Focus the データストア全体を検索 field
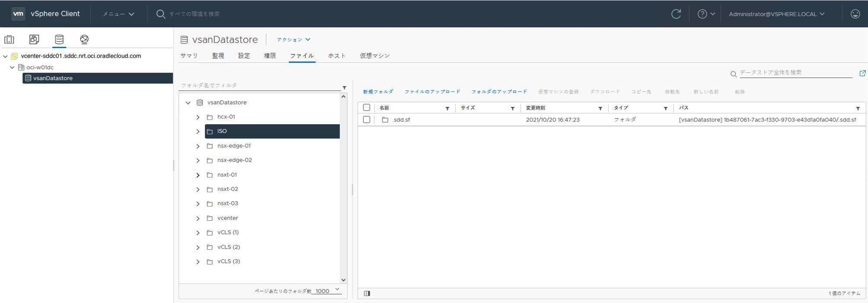Image resolution: width=868 pixels, height=303 pixels. click(x=795, y=73)
